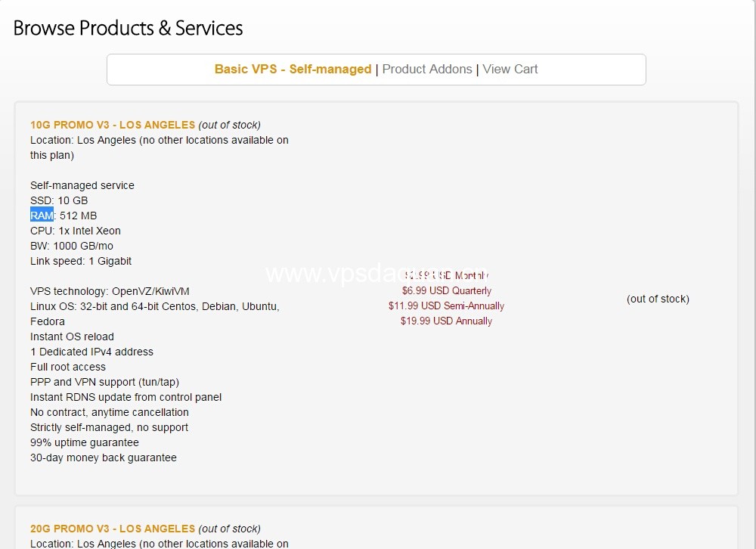
Task: Go to View Cart
Action: 510,69
